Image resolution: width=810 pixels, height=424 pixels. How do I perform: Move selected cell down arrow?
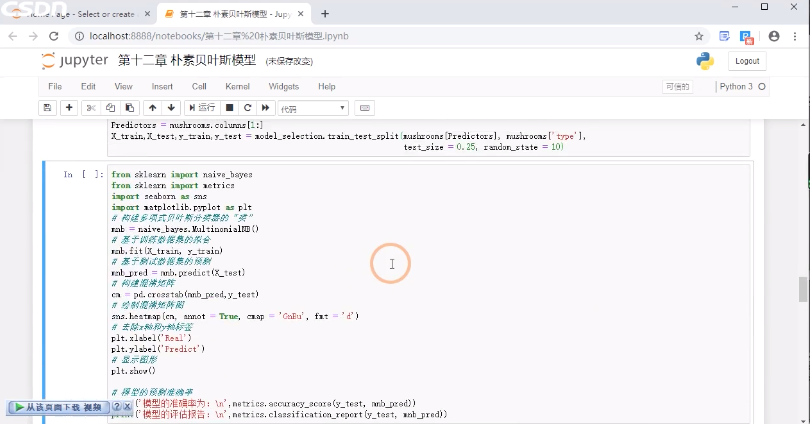[171, 107]
